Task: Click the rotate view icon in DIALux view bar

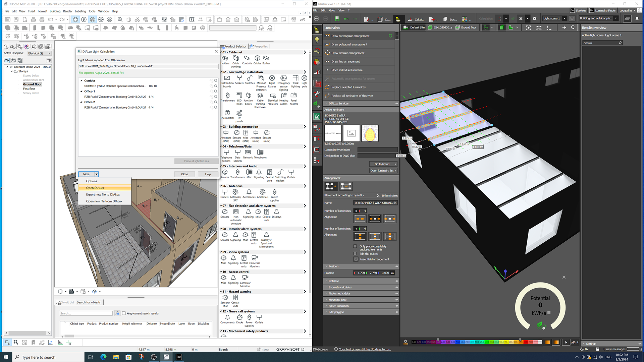Action: pyautogui.click(x=573, y=27)
